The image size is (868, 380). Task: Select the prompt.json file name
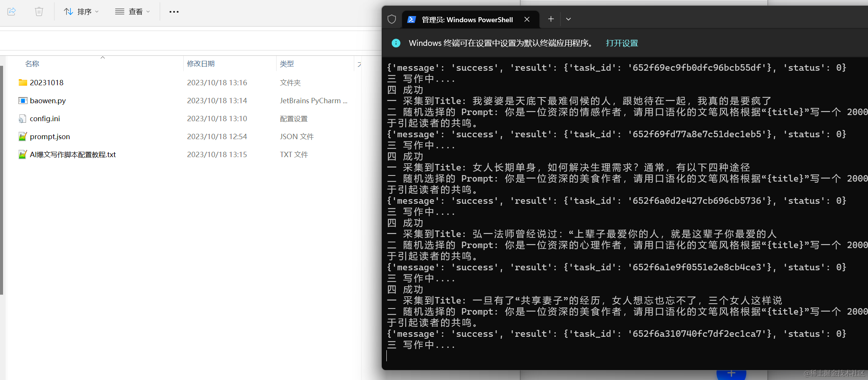50,136
